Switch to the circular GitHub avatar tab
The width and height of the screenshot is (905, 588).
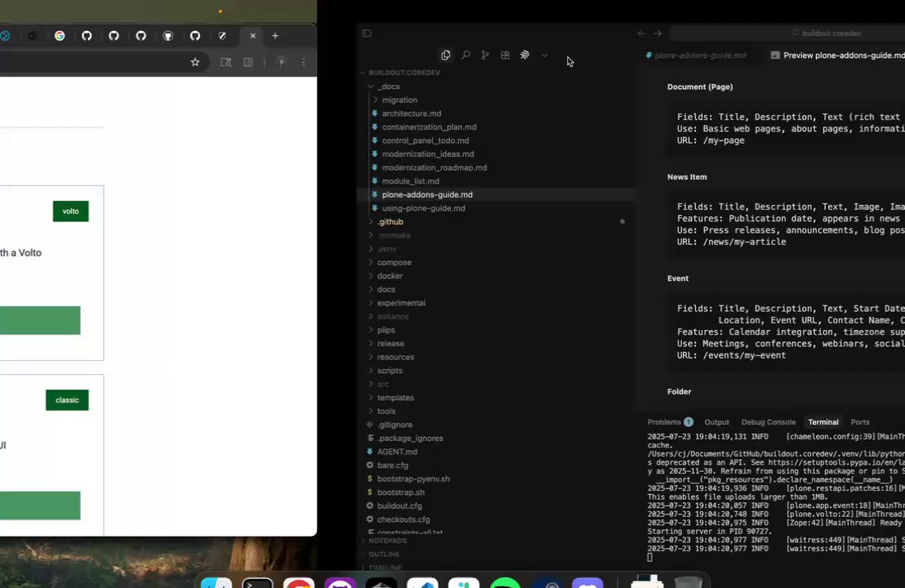(x=168, y=36)
